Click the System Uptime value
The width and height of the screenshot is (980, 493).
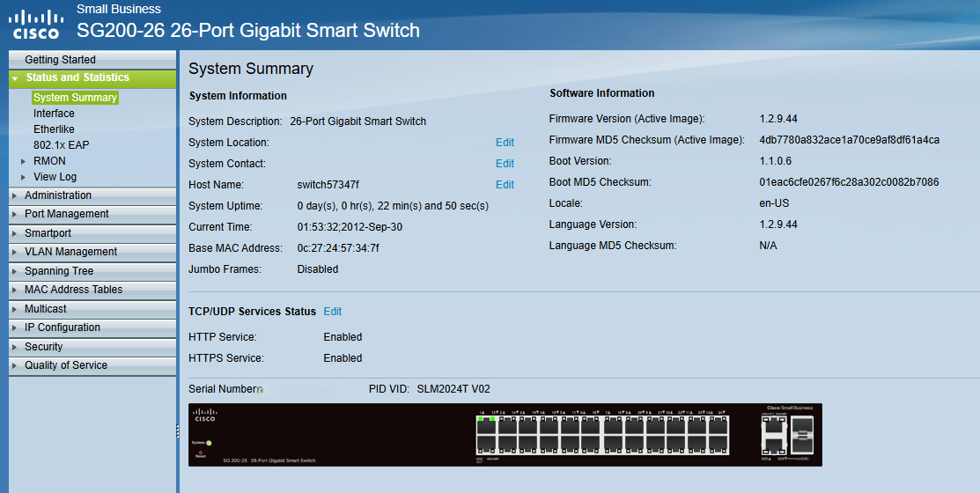pos(393,206)
